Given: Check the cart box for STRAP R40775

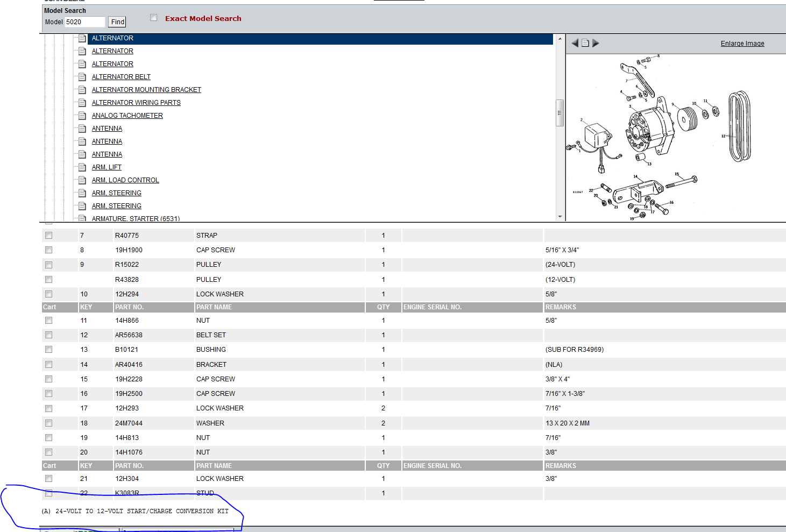Looking at the screenshot, I should click(x=49, y=236).
